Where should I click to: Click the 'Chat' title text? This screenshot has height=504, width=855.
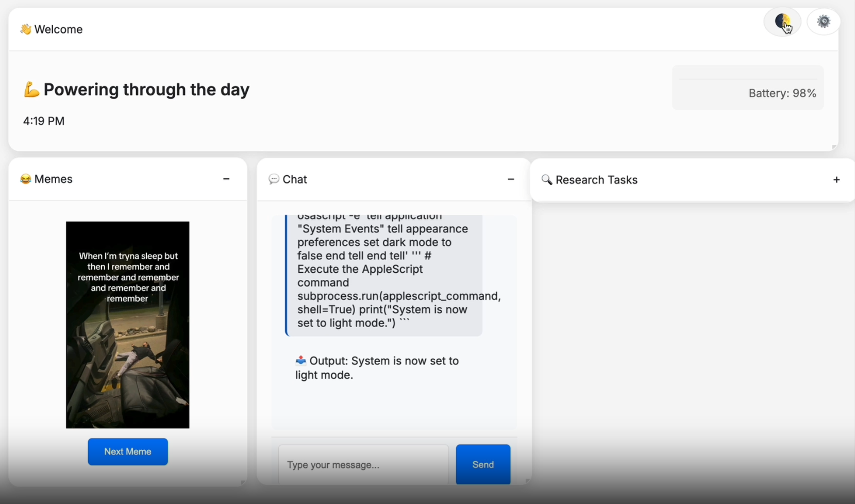[295, 179]
